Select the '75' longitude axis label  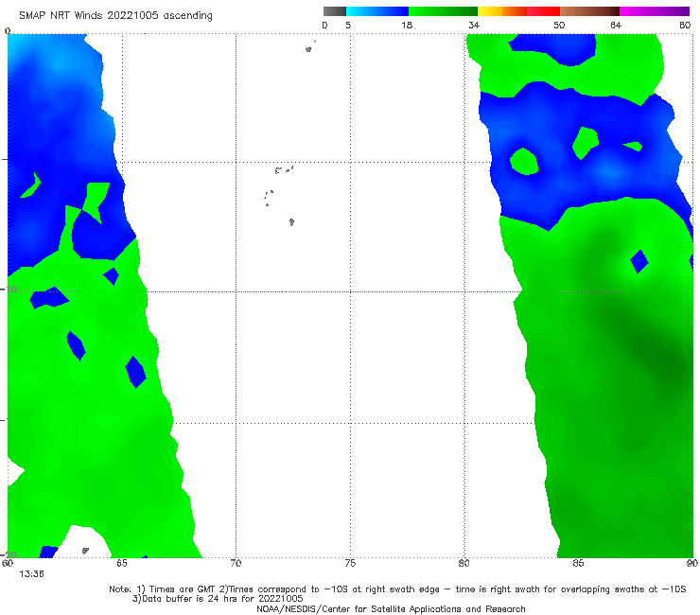(x=350, y=563)
